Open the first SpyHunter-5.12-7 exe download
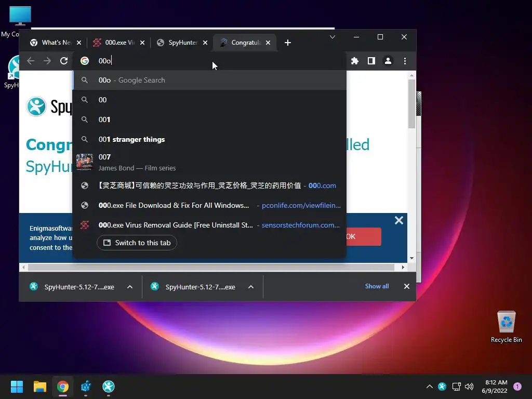 click(73, 287)
